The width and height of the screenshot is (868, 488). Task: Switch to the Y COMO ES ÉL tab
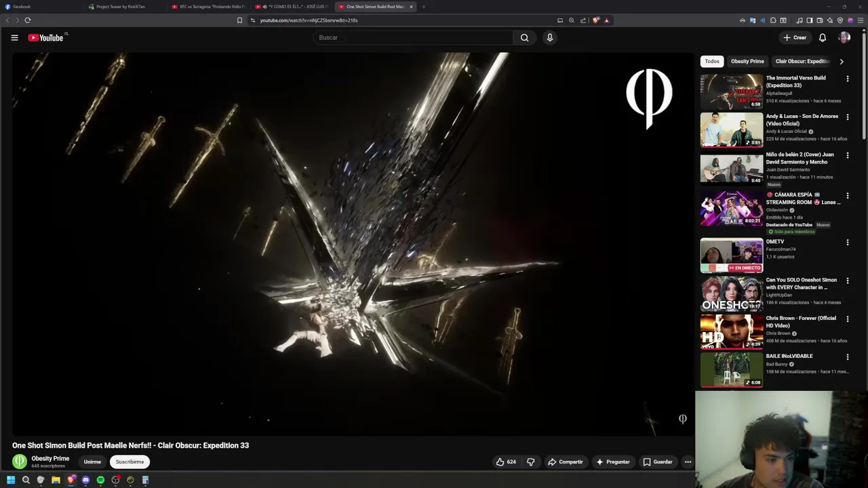tap(292, 7)
